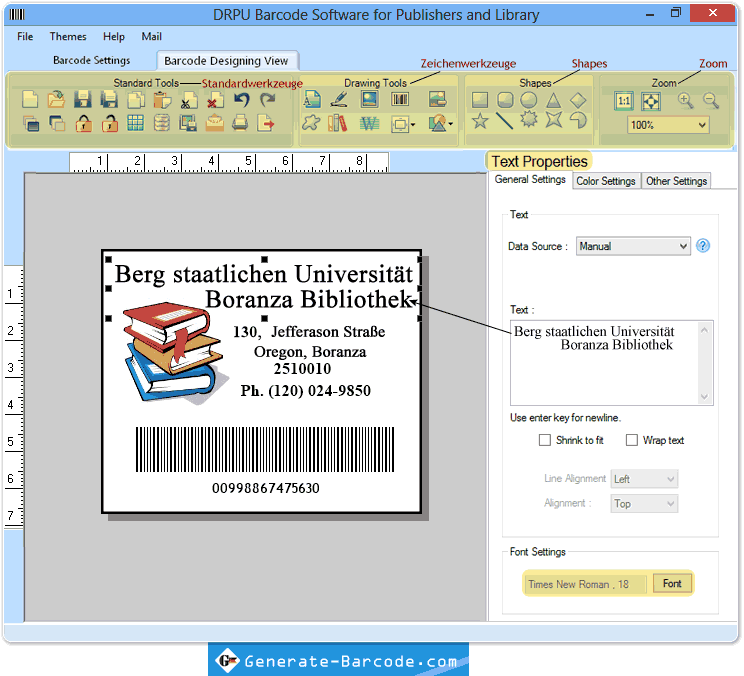Open the Alignment Top dropdown
The height and width of the screenshot is (676, 744).
click(644, 504)
